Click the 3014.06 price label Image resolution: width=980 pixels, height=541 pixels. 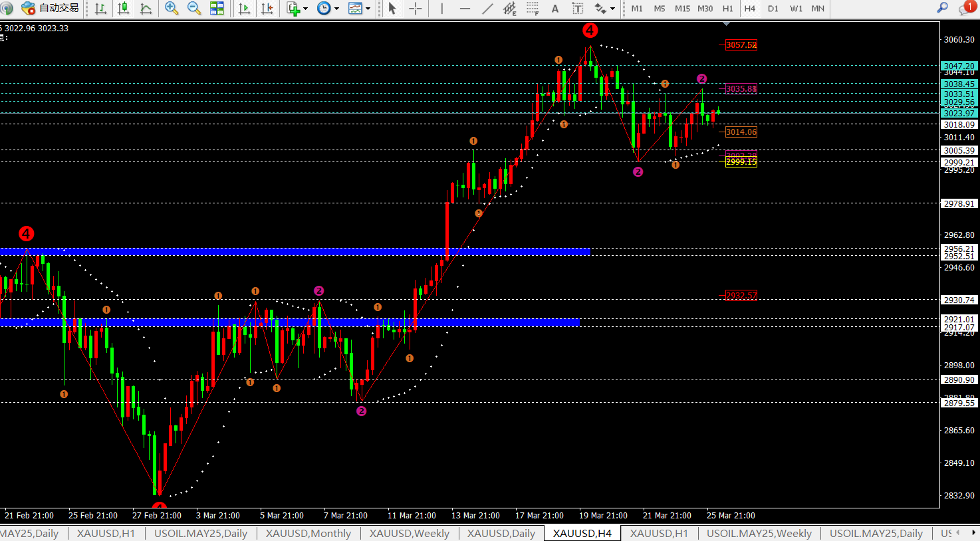tap(741, 132)
